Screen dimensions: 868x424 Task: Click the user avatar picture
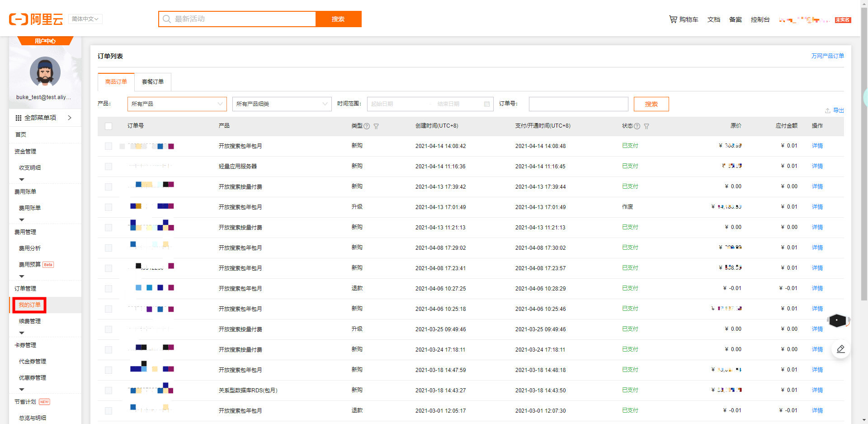pos(45,72)
